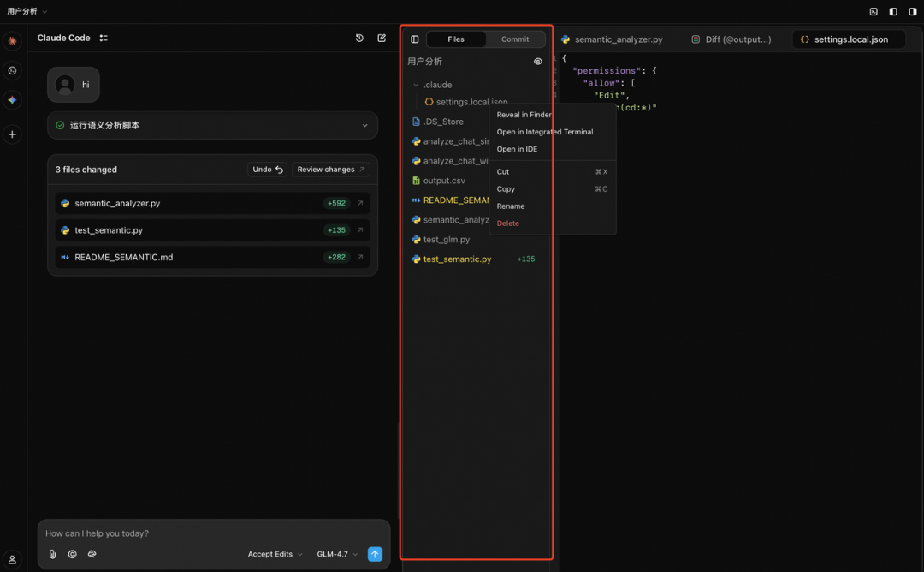Toggle hidden files with eye icon

point(538,62)
